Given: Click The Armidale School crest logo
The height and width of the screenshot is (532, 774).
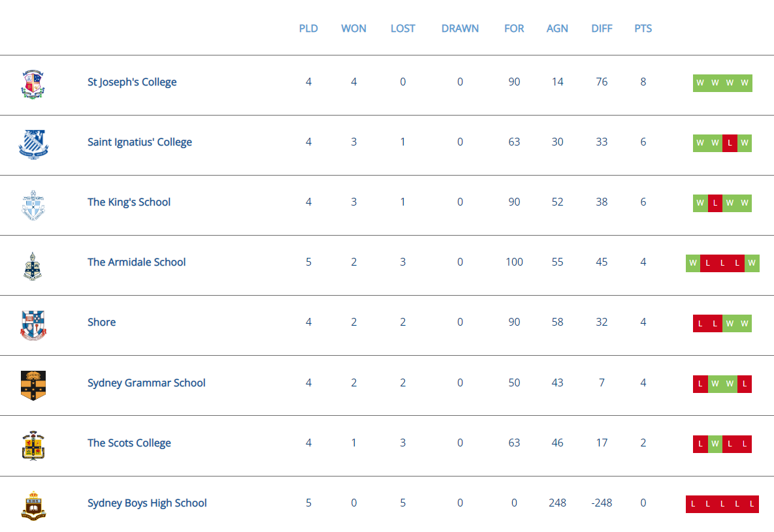Looking at the screenshot, I should pyautogui.click(x=33, y=265).
